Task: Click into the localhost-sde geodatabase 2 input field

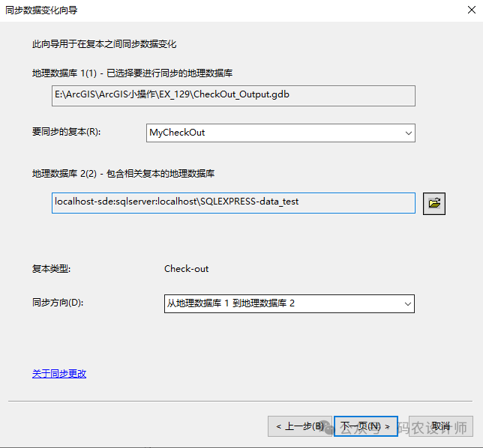Action: 232,202
